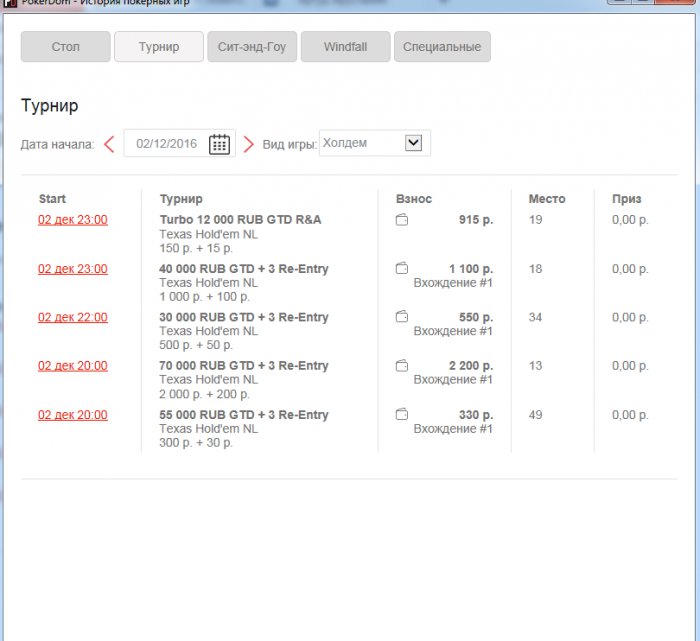Click the 550 р. buy-in amount
700x641 pixels.
[476, 317]
